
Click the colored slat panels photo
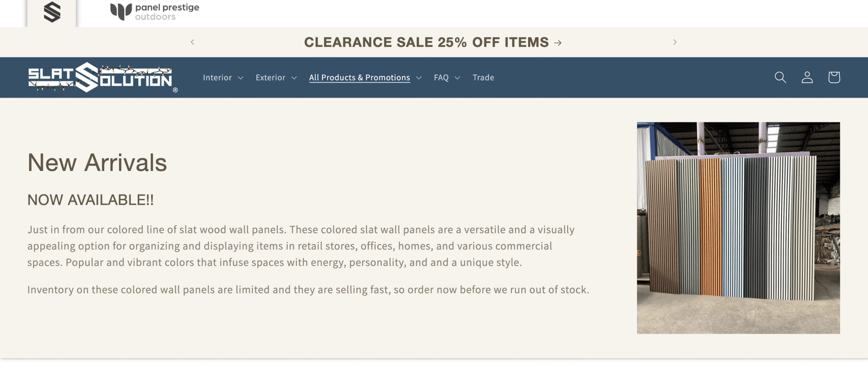point(738,228)
